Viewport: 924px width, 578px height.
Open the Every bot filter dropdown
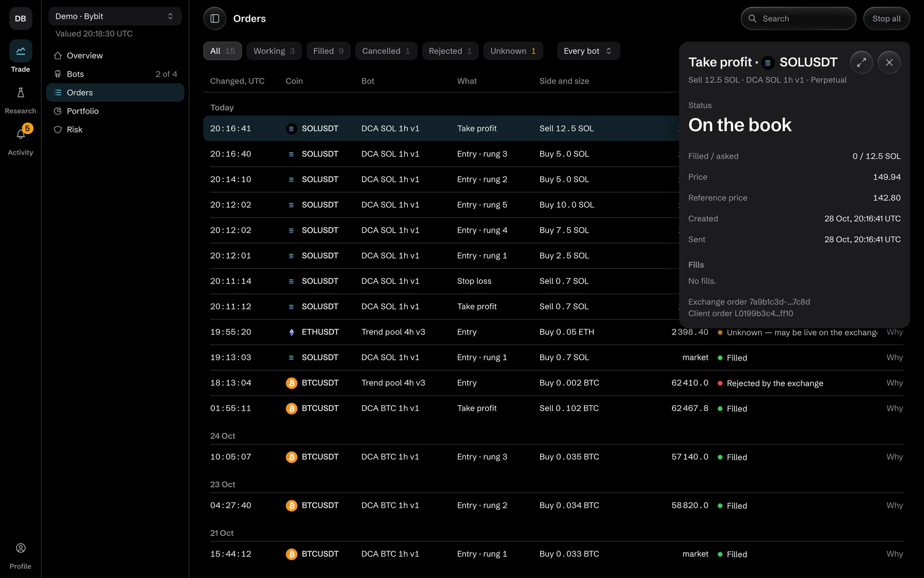[x=588, y=51]
